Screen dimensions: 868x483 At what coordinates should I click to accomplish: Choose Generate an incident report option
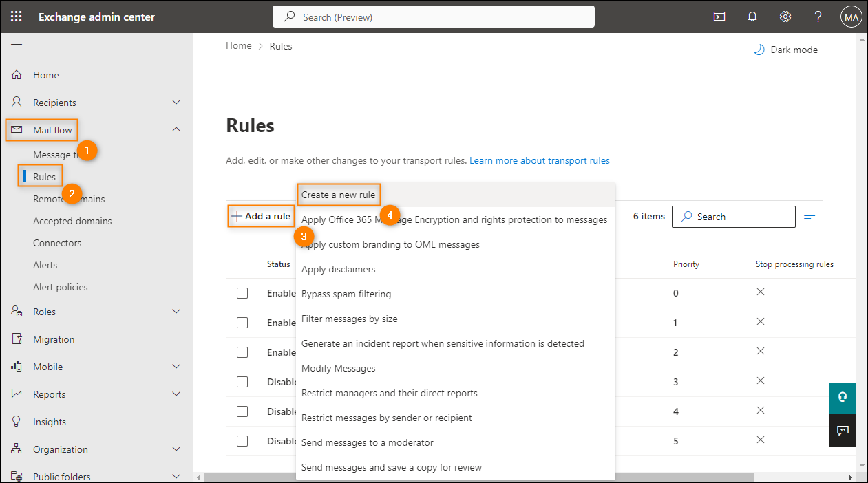tap(455, 343)
